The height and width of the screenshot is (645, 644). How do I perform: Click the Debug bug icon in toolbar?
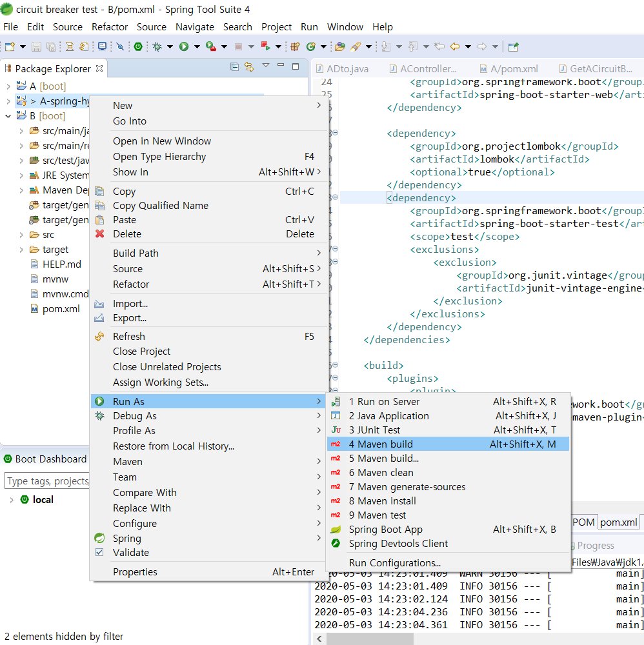coord(157,46)
